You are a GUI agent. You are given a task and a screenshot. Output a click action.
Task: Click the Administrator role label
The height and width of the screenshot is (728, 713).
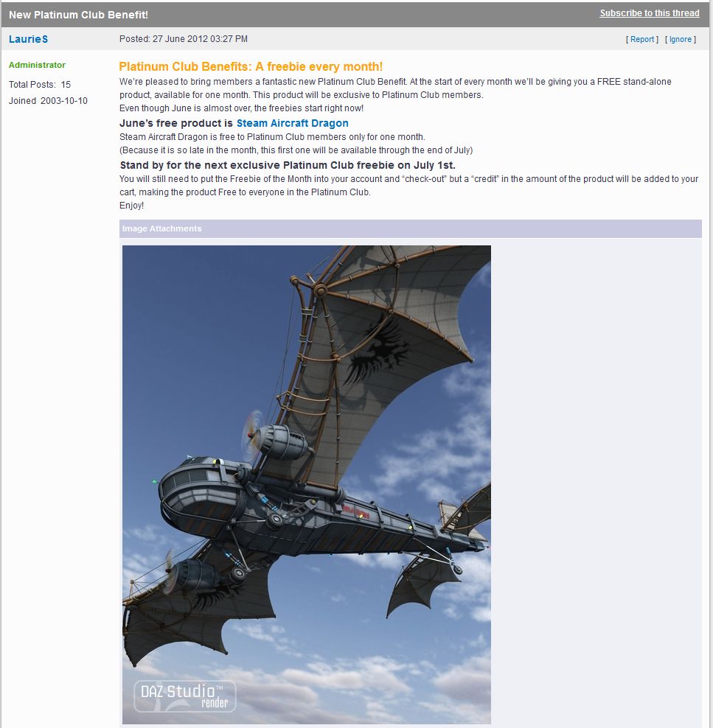[x=37, y=65]
